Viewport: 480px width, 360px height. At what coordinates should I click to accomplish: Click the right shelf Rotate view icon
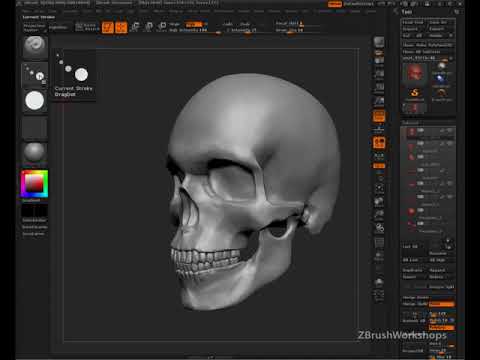coord(379,229)
